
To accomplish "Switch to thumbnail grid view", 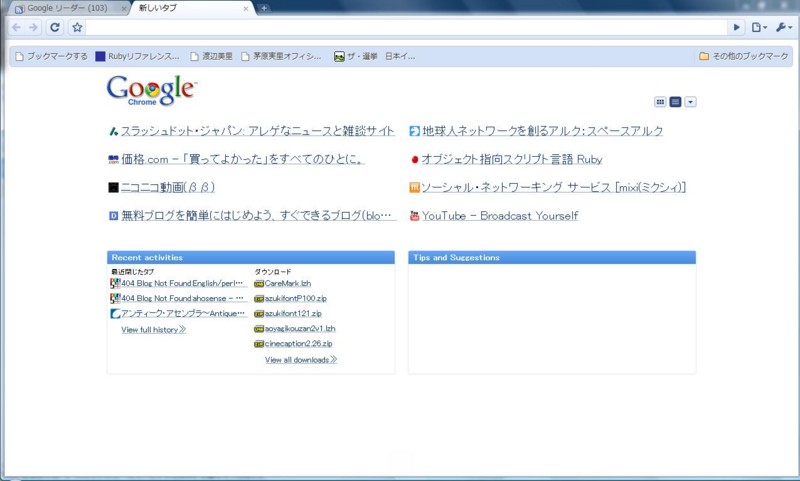I will [660, 102].
